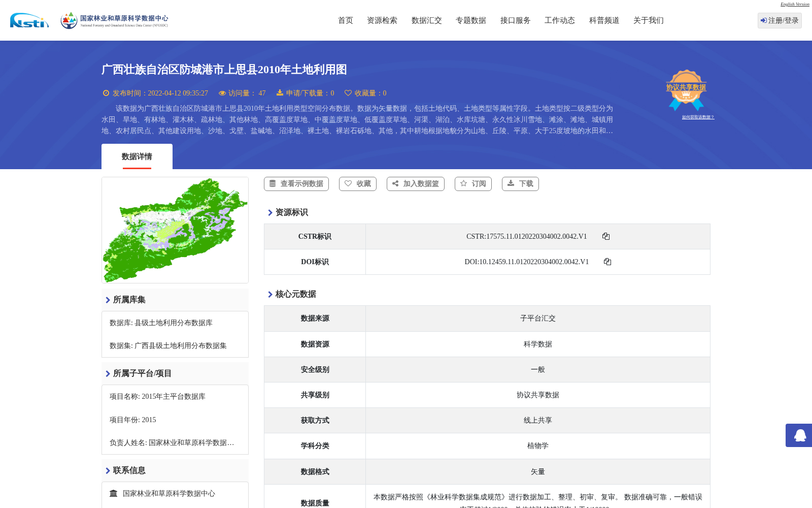Image resolution: width=812 pixels, height=508 pixels.
Task: Click the 注册/登录 button
Action: 780,20
